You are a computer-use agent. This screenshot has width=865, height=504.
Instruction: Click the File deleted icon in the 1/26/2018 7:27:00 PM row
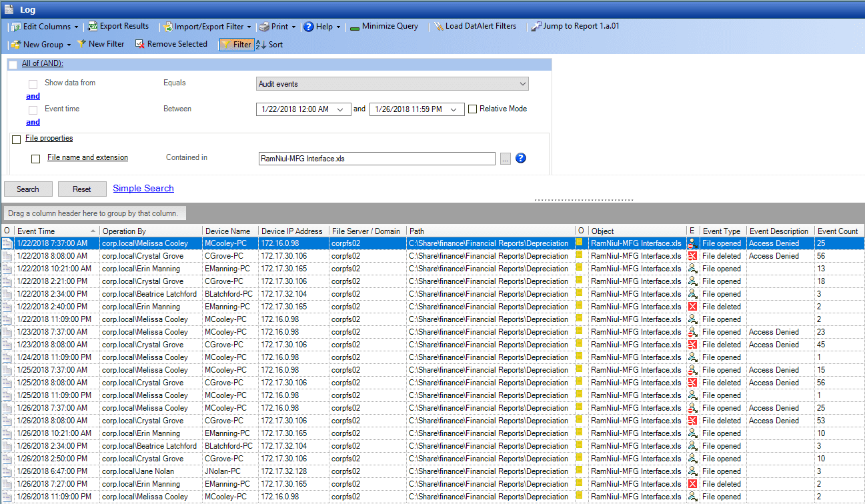692,484
